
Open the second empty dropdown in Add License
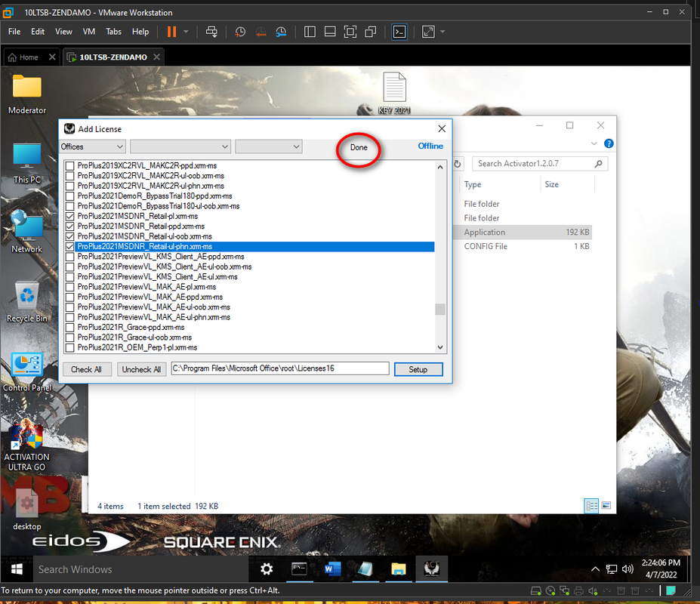pos(180,146)
